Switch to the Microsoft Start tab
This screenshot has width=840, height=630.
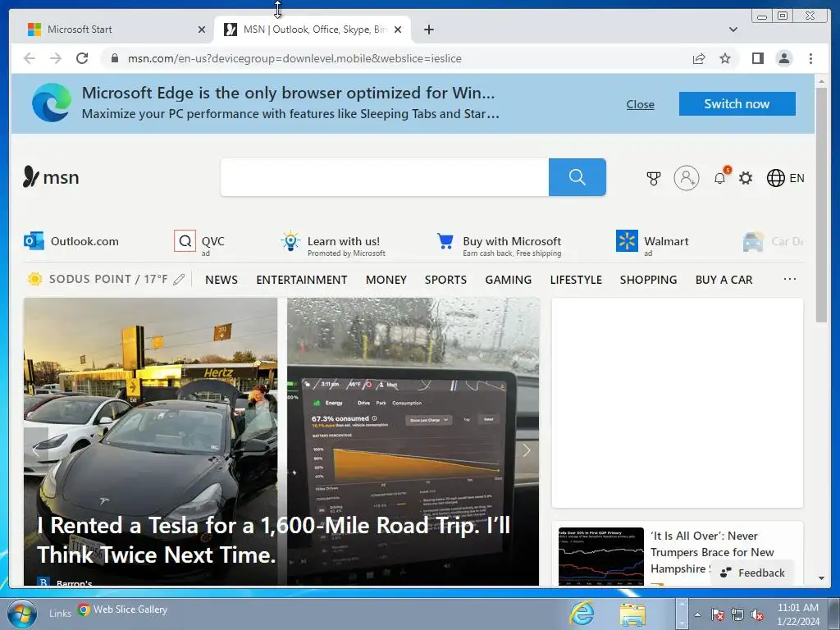112,30
